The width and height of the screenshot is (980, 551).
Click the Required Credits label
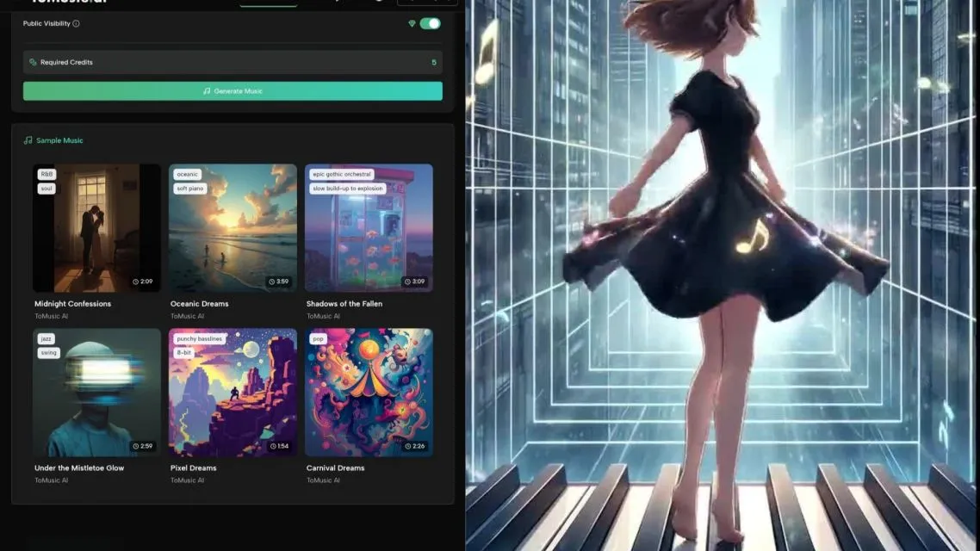[x=66, y=63]
